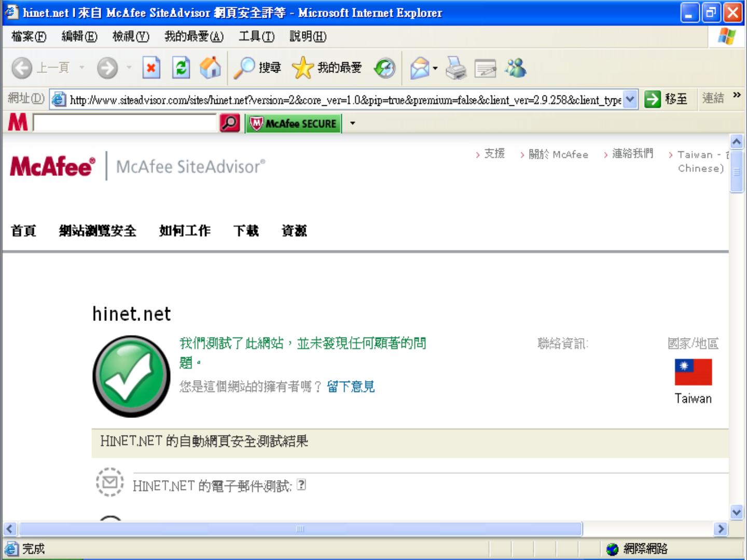The height and width of the screenshot is (560, 747).
Task: Open the 我的最愛(A) menu
Action: tap(194, 36)
